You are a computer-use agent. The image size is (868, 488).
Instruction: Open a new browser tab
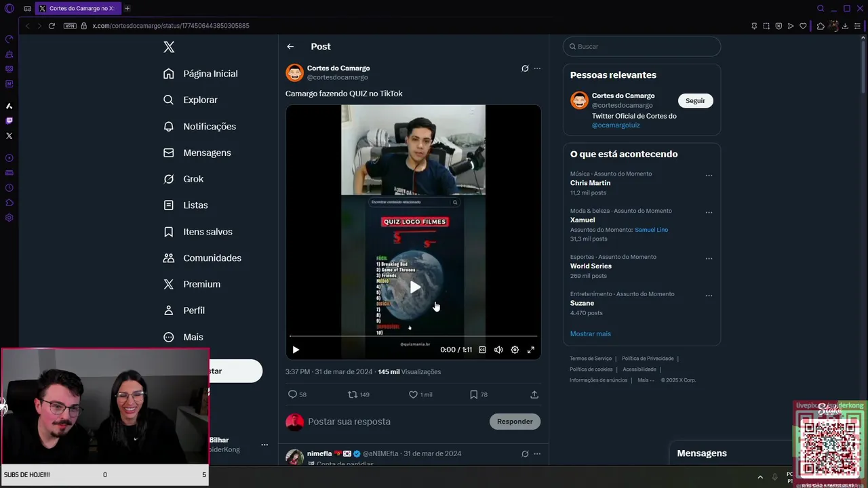(x=127, y=8)
